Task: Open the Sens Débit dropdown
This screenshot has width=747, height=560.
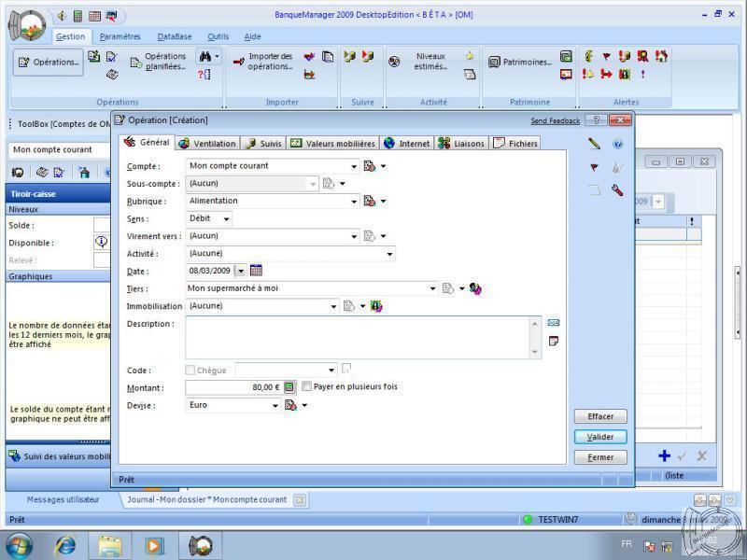Action: click(x=227, y=219)
